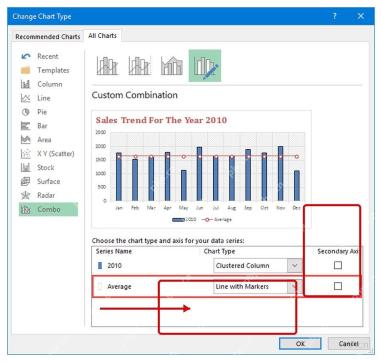
Task: Choose the Bar chart icon in sidebar
Action: [26, 126]
